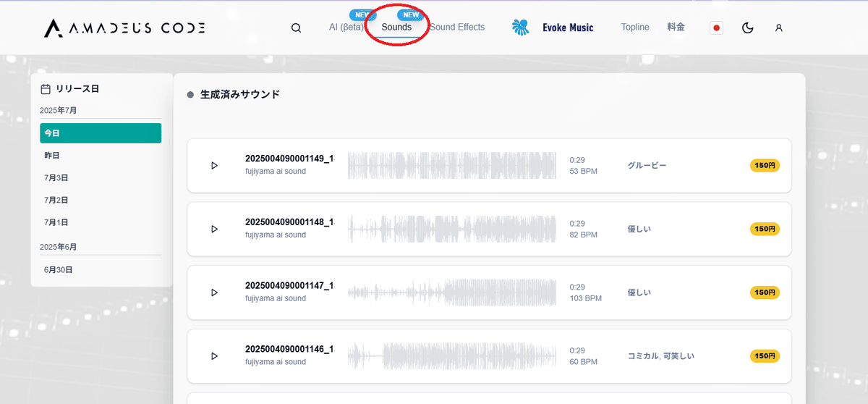
Task: Open the AI (Beta) tab
Action: coord(346,28)
